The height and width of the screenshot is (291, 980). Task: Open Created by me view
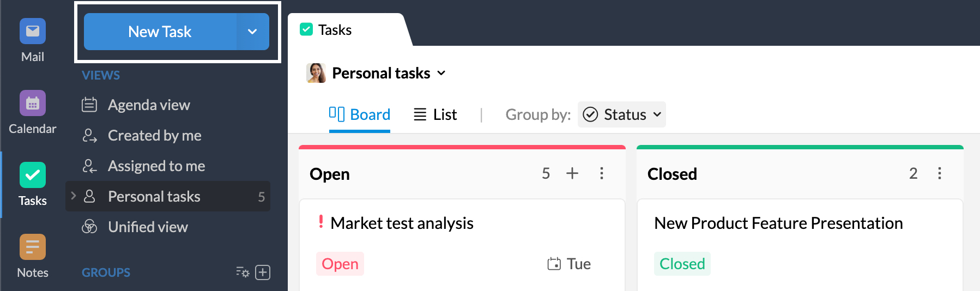[x=154, y=135]
